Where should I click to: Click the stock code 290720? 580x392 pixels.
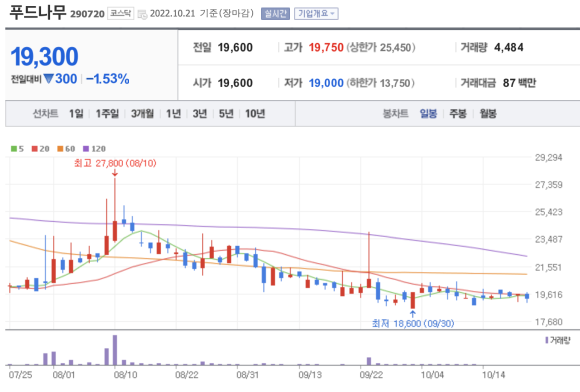87,14
